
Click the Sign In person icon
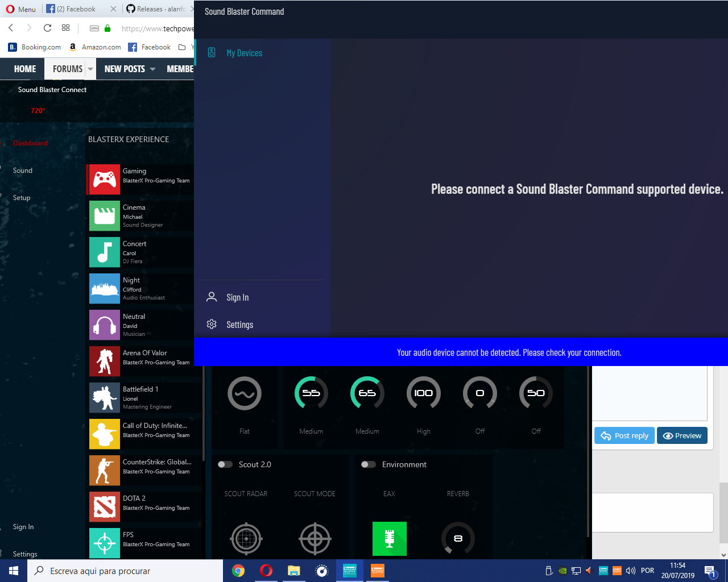pyautogui.click(x=212, y=297)
